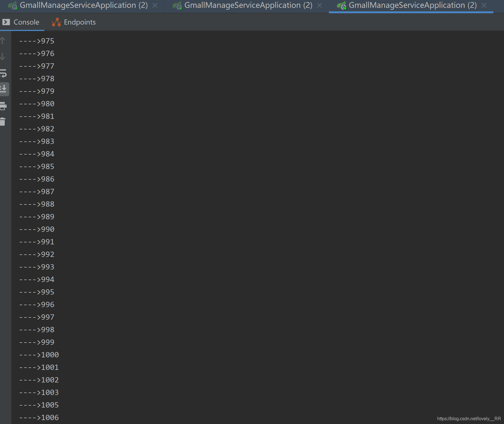Click console line ---->1003
The width and height of the screenshot is (504, 424).
tap(39, 392)
